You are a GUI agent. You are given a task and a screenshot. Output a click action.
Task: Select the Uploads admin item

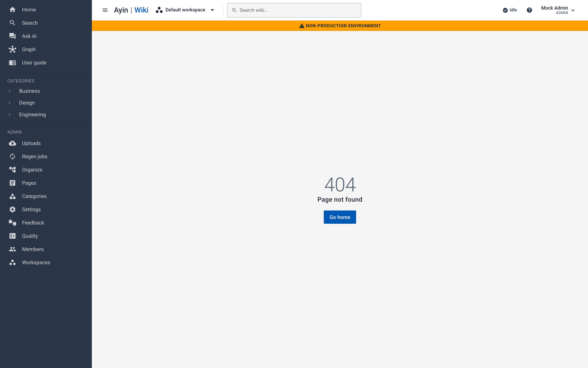pyautogui.click(x=46, y=143)
